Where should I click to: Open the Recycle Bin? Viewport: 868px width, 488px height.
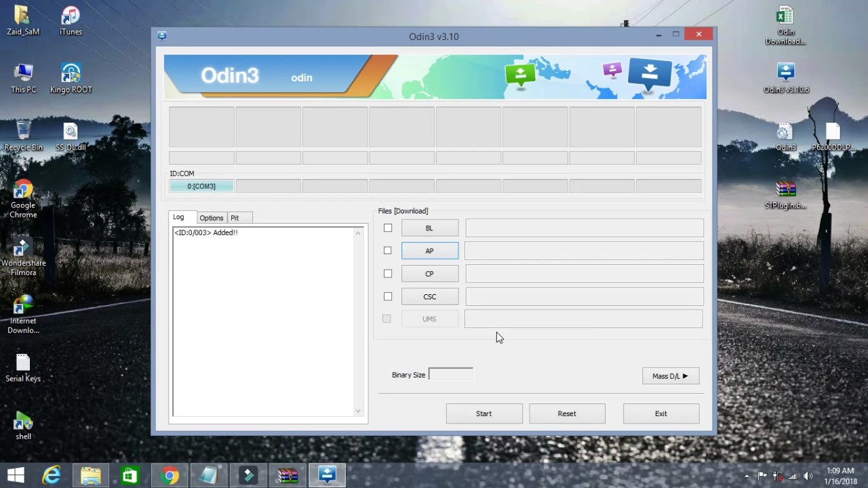click(x=23, y=136)
